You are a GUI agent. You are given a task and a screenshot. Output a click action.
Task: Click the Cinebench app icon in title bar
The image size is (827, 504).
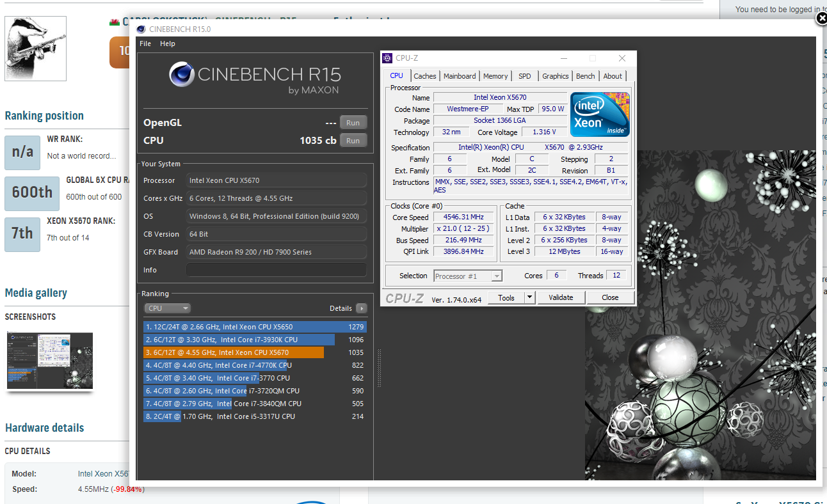pos(142,29)
